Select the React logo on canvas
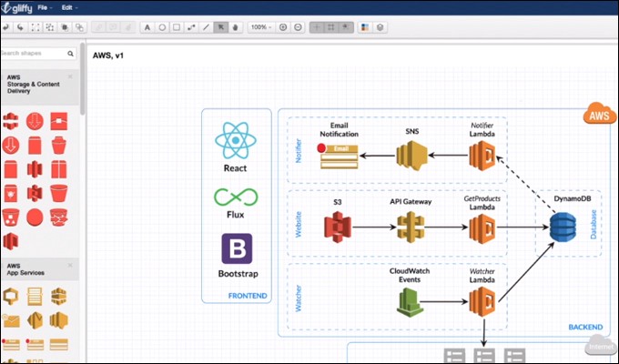The width and height of the screenshot is (619, 364). pos(236,140)
